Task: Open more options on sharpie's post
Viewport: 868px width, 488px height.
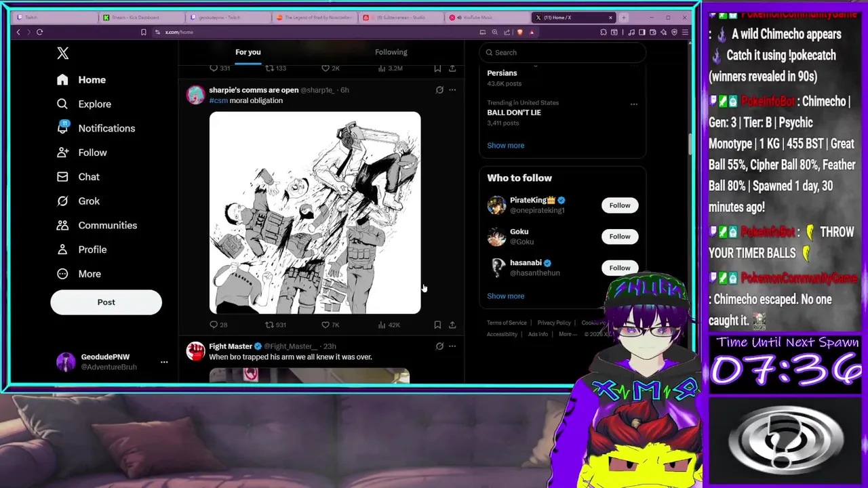Action: pyautogui.click(x=452, y=89)
